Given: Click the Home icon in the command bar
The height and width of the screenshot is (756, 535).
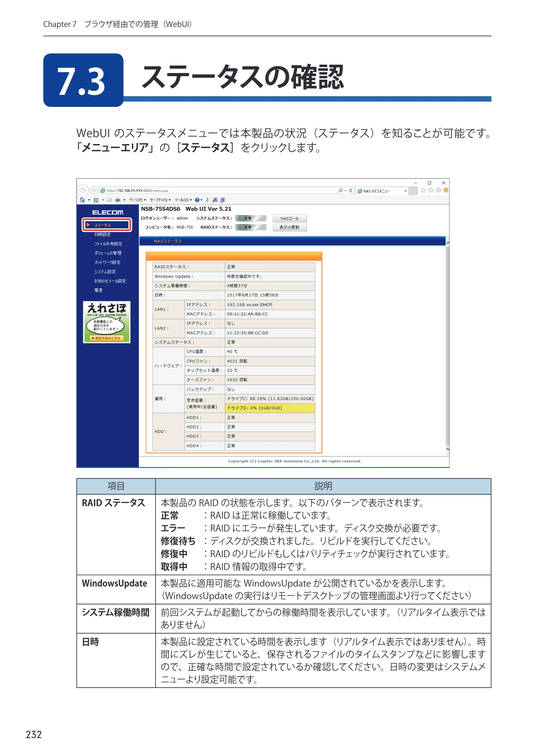Looking at the screenshot, I should 82,200.
